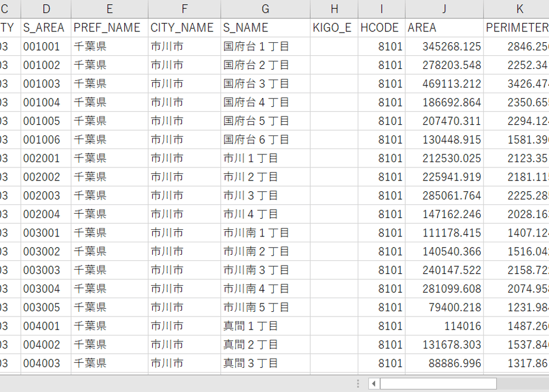Select column H header

pyautogui.click(x=334, y=9)
